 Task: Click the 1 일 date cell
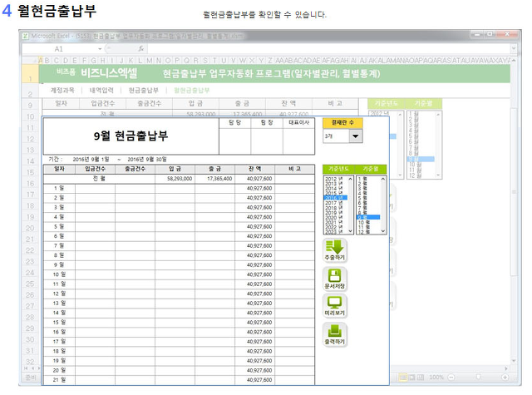(x=59, y=188)
